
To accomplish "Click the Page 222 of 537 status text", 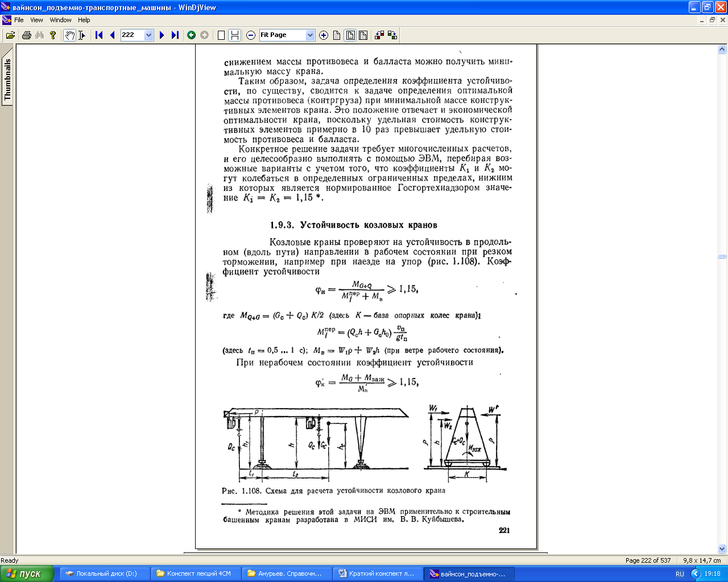I will click(x=648, y=560).
